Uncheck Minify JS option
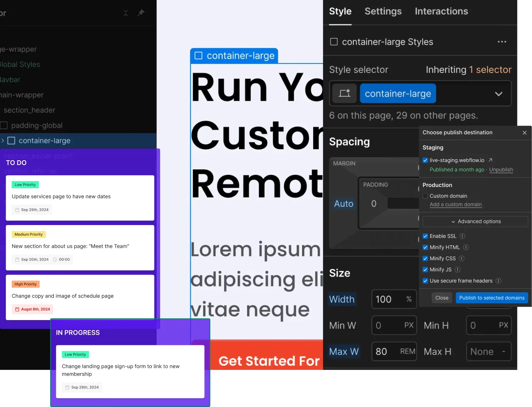 pyautogui.click(x=425, y=270)
